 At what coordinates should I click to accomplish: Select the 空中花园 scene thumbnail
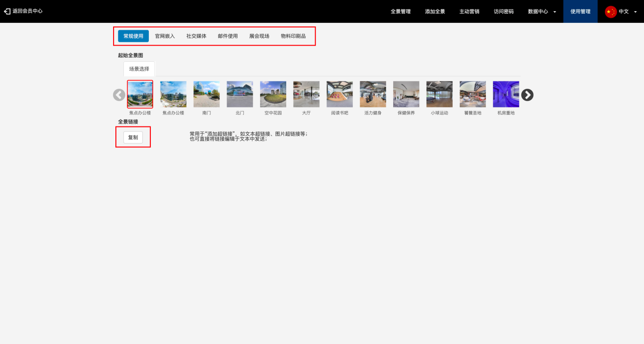(x=273, y=94)
